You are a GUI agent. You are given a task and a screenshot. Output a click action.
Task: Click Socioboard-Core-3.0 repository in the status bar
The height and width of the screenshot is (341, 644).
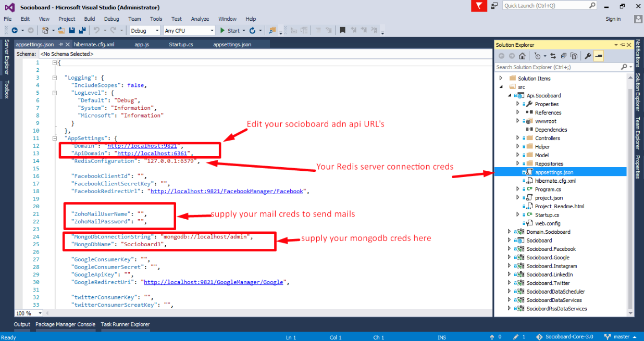pyautogui.click(x=565, y=337)
